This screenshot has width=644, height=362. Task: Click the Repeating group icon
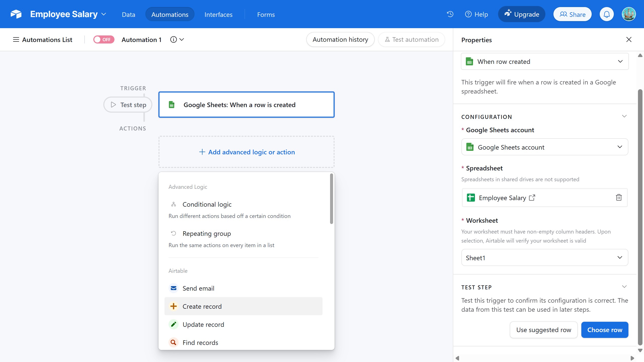click(174, 233)
